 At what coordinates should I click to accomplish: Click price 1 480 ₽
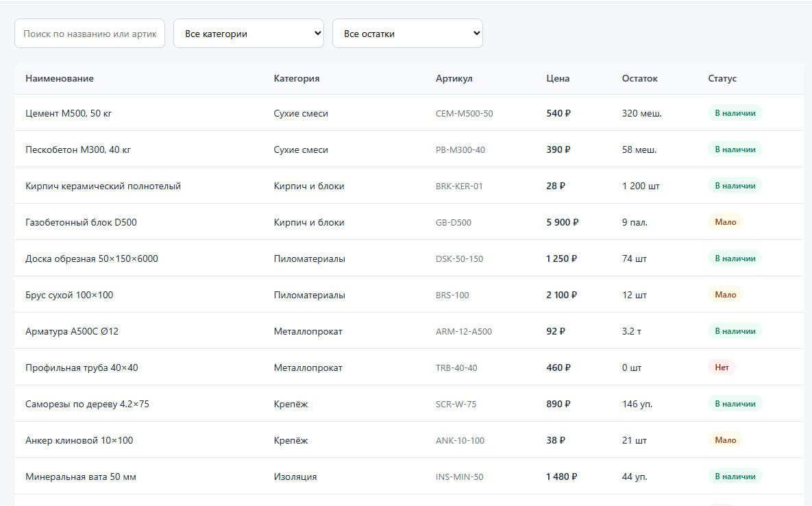pos(561,476)
